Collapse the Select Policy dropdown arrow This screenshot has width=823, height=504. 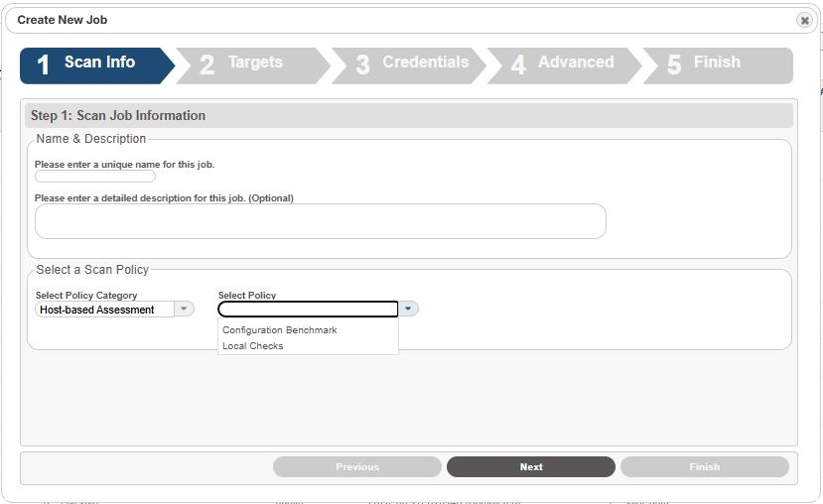click(408, 309)
